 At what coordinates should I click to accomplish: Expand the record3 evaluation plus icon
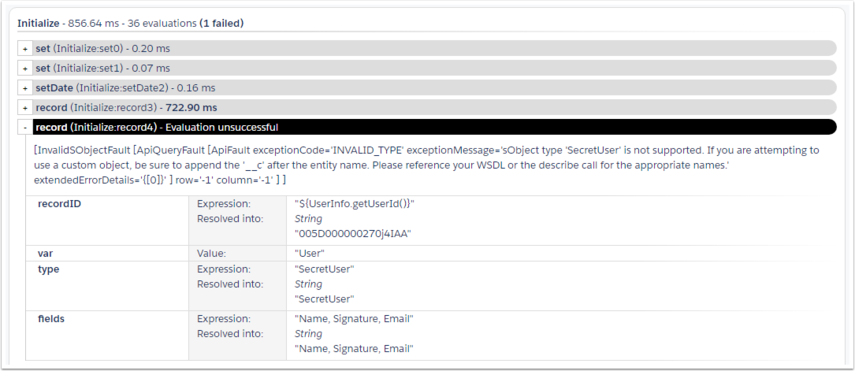pyautogui.click(x=25, y=107)
